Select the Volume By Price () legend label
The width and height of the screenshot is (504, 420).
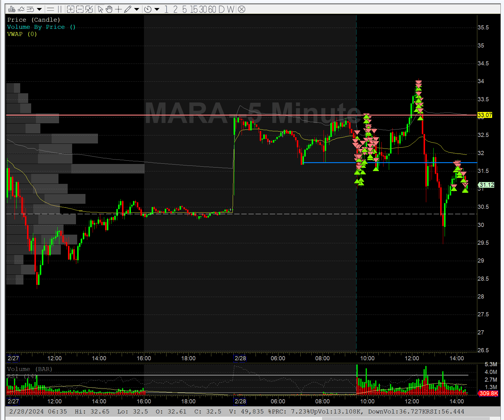click(41, 27)
